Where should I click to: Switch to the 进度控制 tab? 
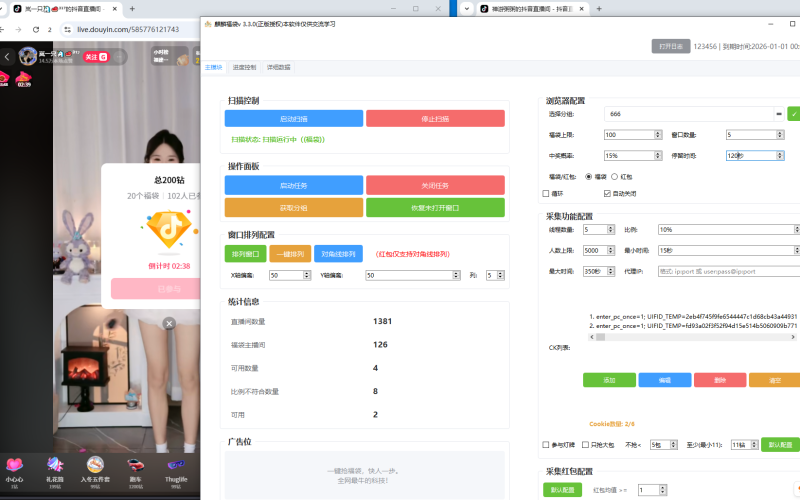(244, 67)
